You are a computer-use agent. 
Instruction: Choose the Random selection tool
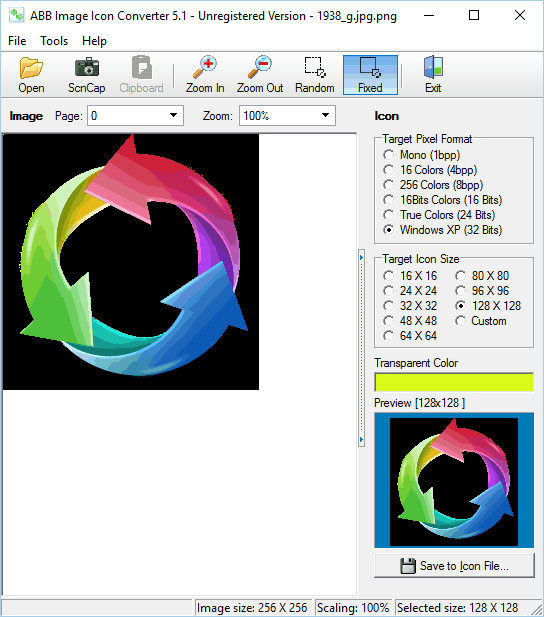(315, 75)
